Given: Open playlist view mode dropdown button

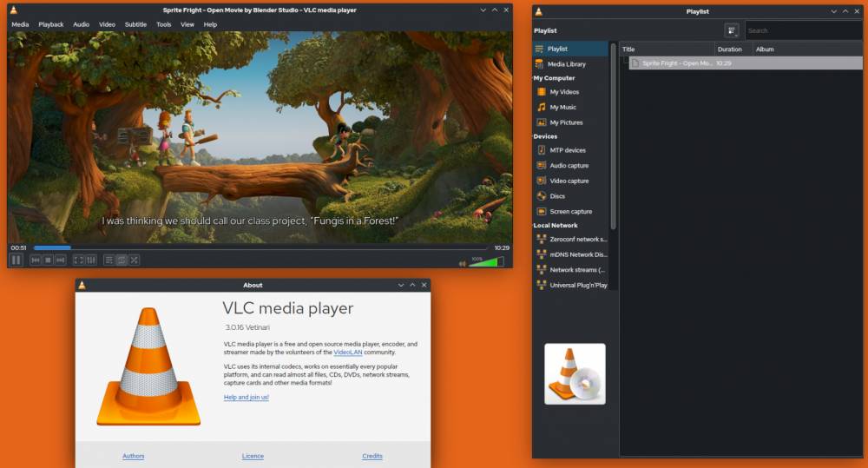Looking at the screenshot, I should click(731, 31).
